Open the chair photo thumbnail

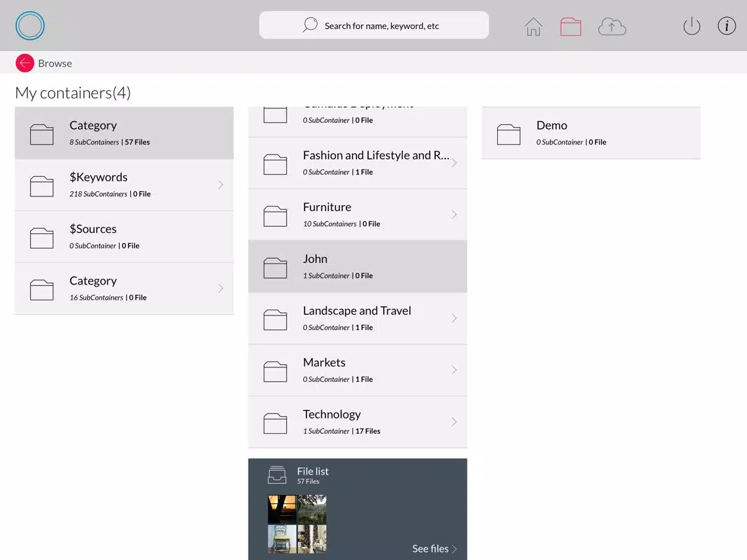point(281,538)
